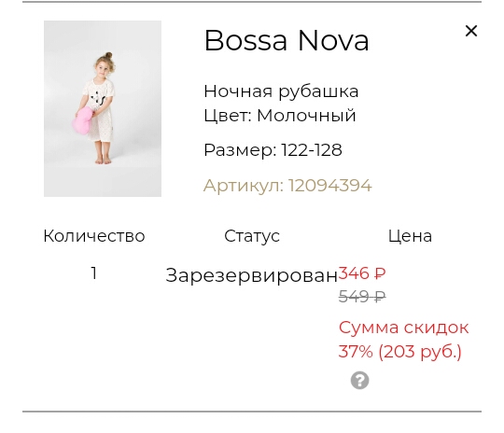Open the discount help question-mark icon
504x433 pixels.
click(x=359, y=381)
